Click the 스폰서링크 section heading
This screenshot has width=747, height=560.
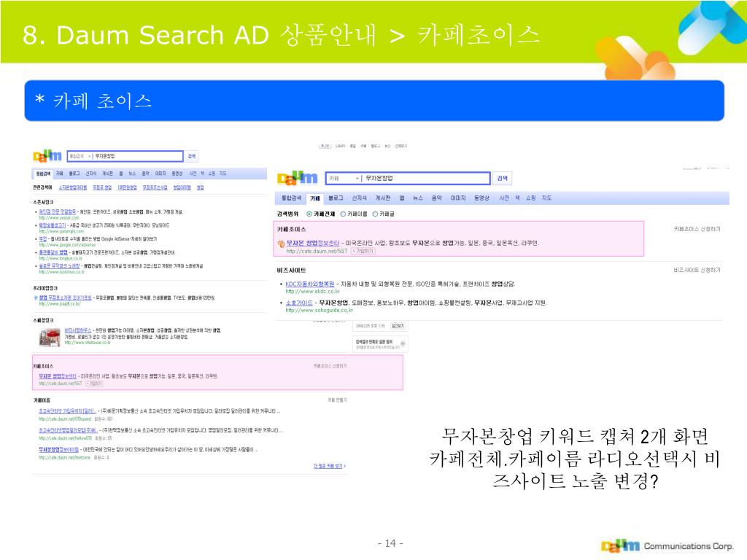point(43,202)
